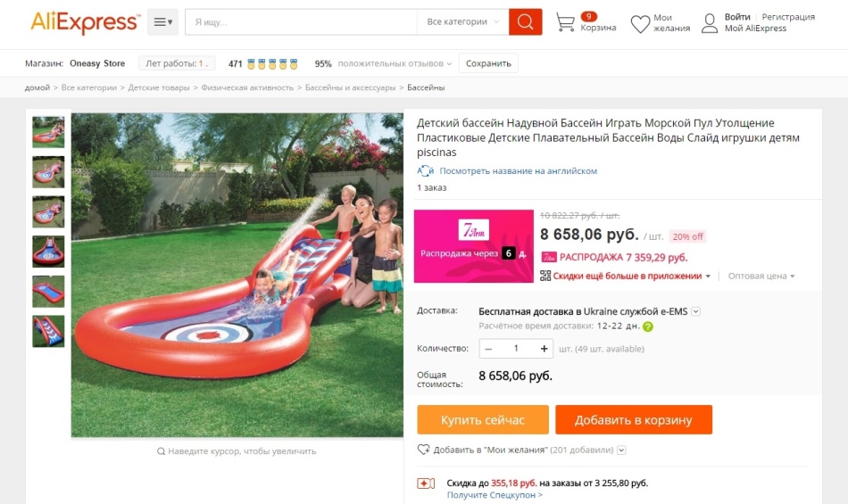Select the first product thumbnail image
This screenshot has width=848, height=504.
(48, 132)
